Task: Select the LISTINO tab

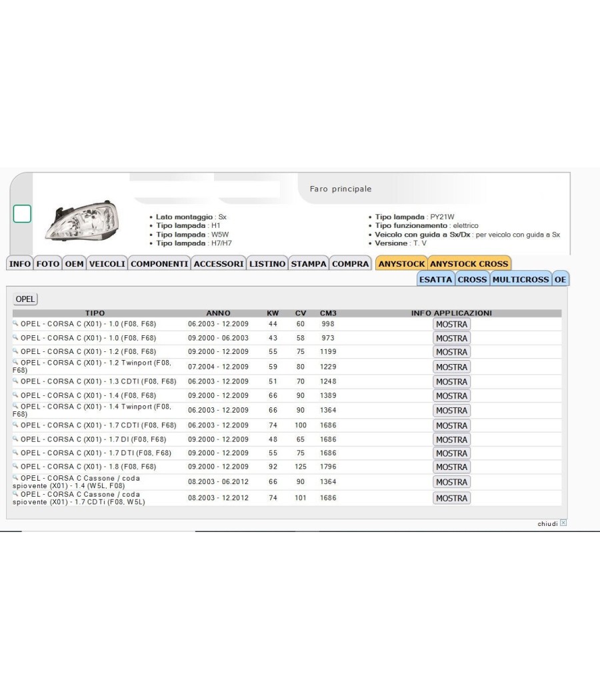Action: 267,263
